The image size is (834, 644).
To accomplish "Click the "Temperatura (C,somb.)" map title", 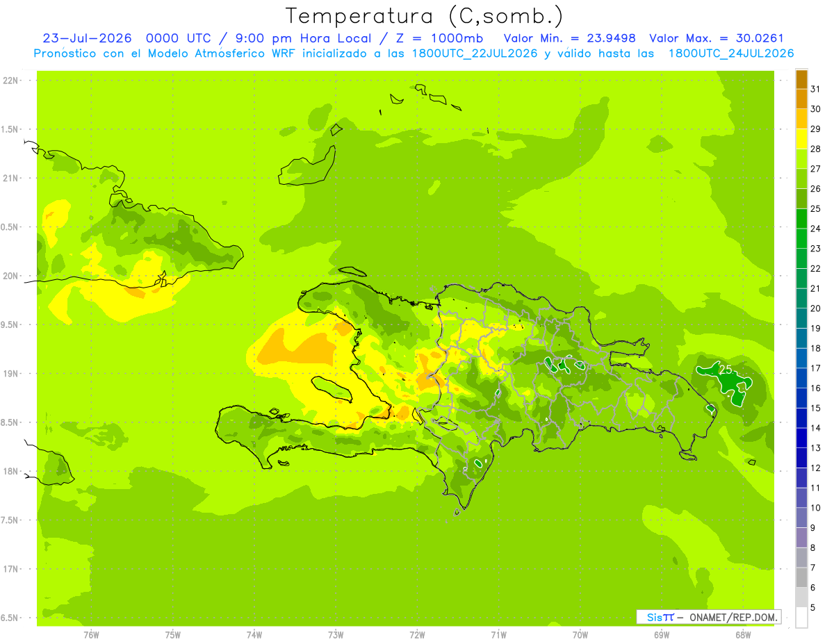I will [424, 16].
